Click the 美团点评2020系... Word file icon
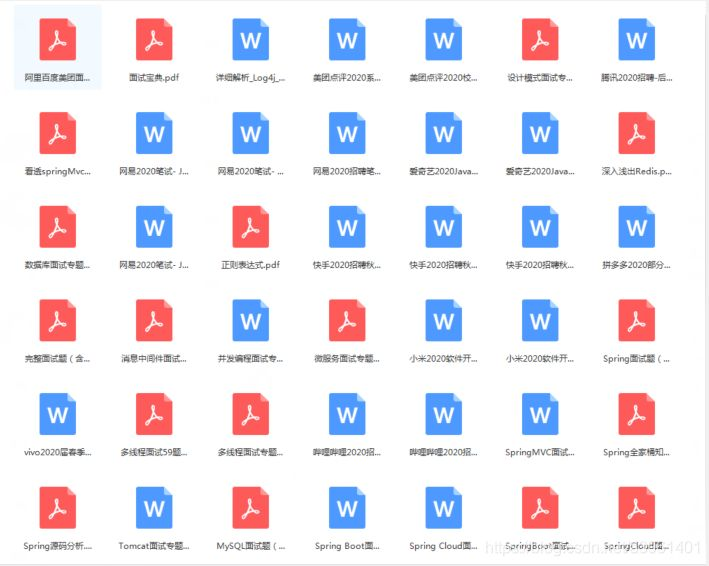 pyautogui.click(x=347, y=39)
